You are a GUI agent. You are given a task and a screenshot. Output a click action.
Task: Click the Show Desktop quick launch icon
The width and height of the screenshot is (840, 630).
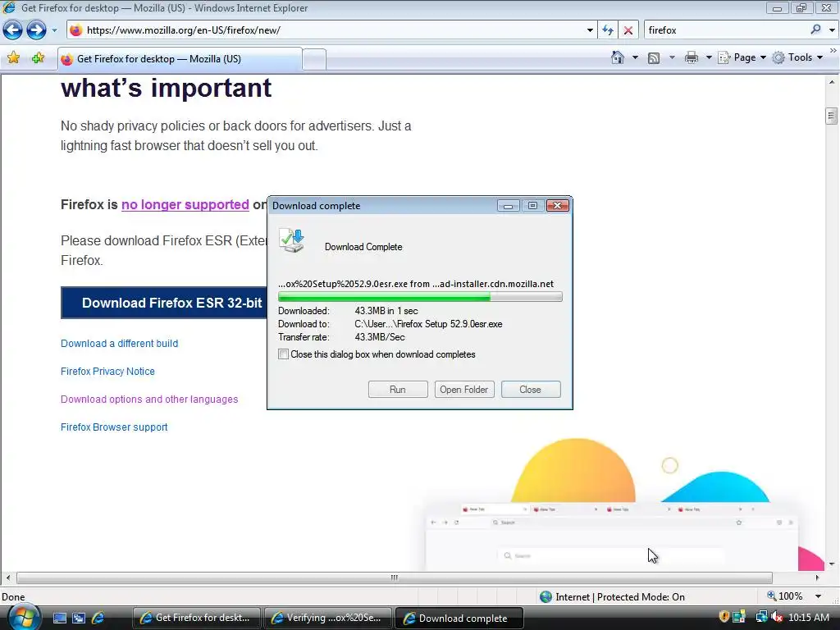(59, 619)
